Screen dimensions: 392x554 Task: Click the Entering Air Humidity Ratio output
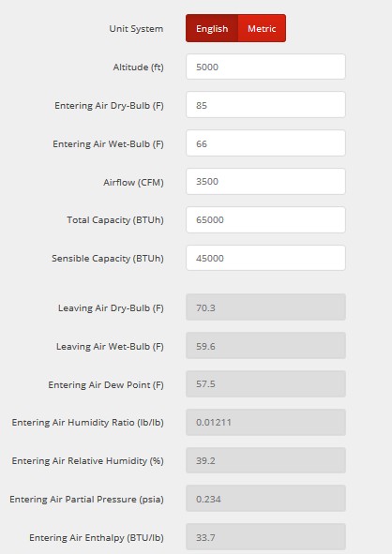[265, 422]
